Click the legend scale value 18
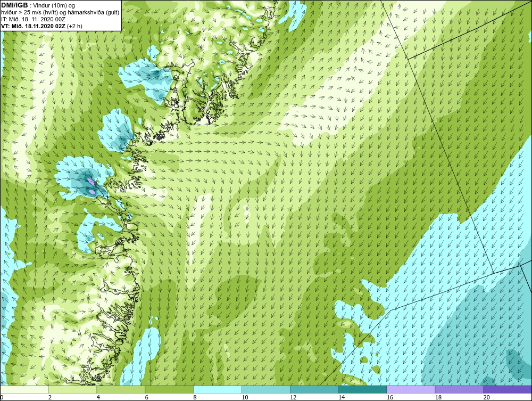Image resolution: width=532 pixels, height=401 pixels. click(438, 397)
